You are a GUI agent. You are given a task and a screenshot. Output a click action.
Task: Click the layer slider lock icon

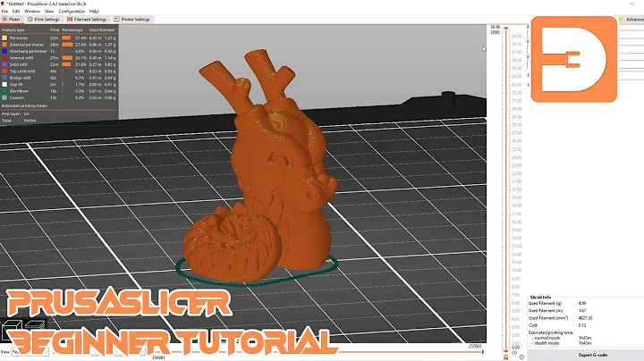point(506,357)
